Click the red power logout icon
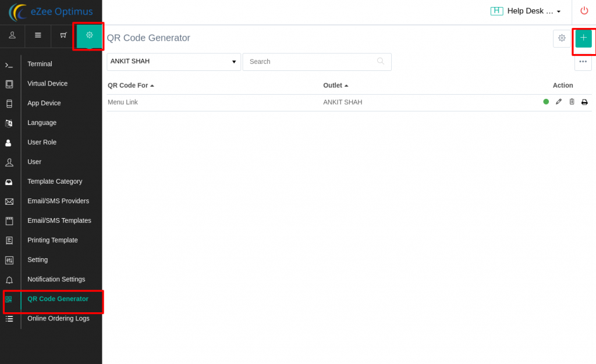This screenshot has width=596, height=364. coord(584,10)
